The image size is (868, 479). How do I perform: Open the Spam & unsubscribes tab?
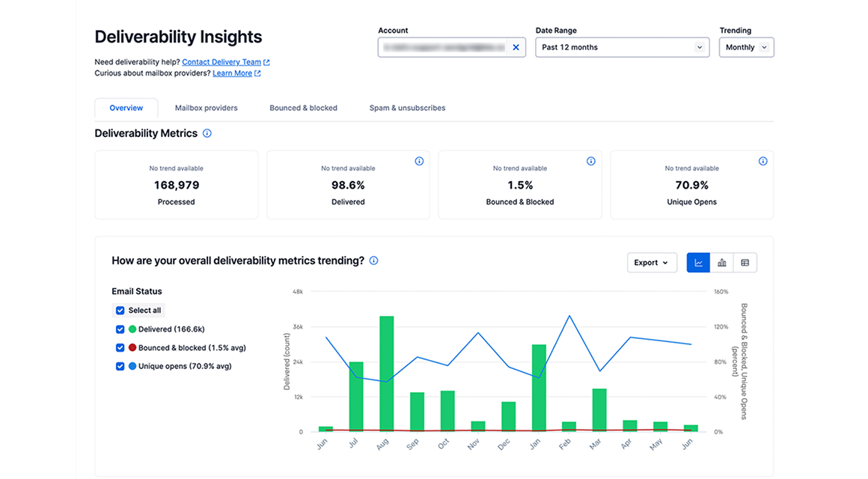tap(407, 108)
